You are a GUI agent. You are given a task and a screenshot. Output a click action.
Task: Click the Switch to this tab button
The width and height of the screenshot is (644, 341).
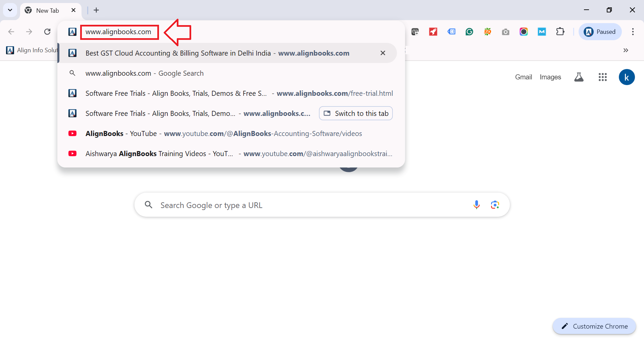[x=356, y=113]
